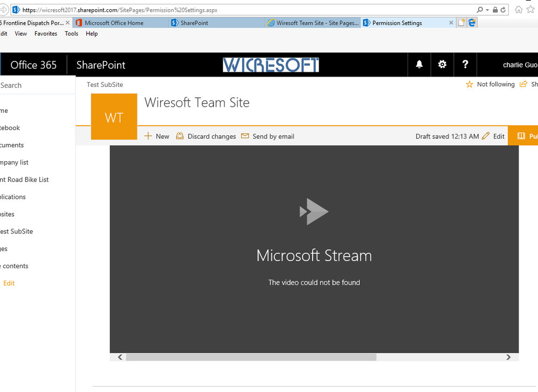This screenshot has width=538, height=392.
Task: Open the Tools menu
Action: click(x=71, y=33)
